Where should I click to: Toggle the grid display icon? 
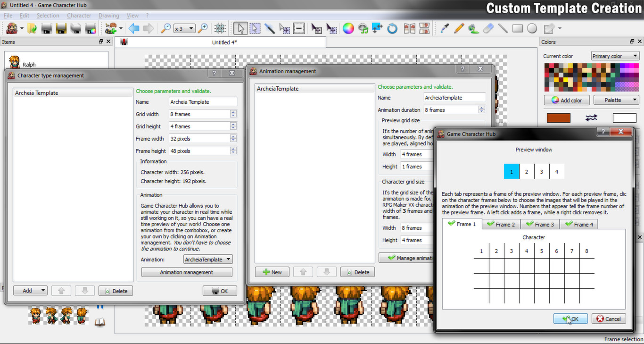coord(219,28)
